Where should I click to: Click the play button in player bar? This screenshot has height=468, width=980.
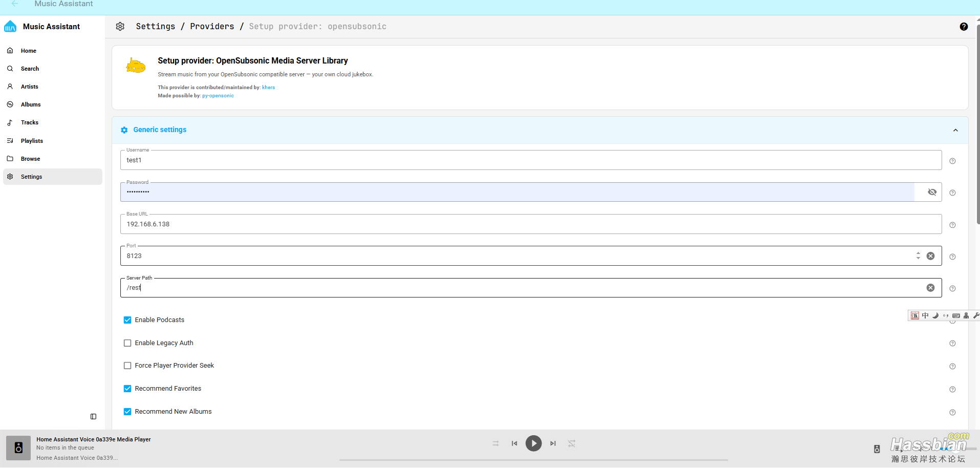tap(533, 443)
